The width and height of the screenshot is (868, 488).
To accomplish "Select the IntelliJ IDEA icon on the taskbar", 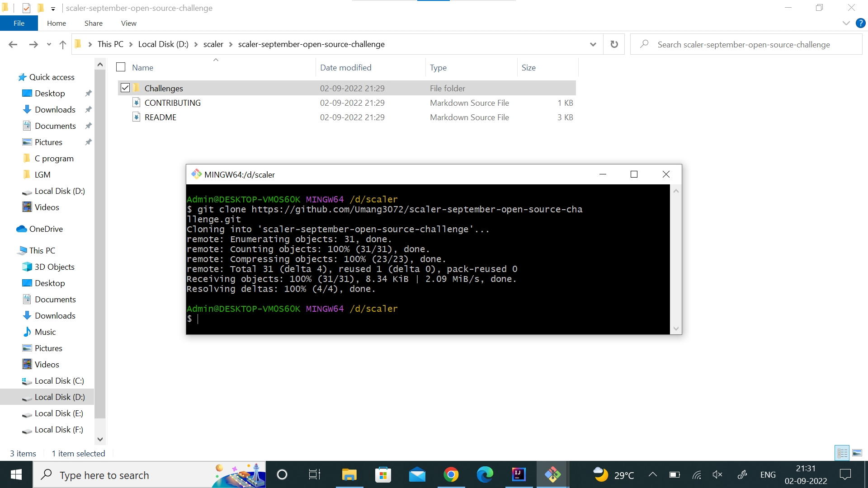I will [519, 475].
